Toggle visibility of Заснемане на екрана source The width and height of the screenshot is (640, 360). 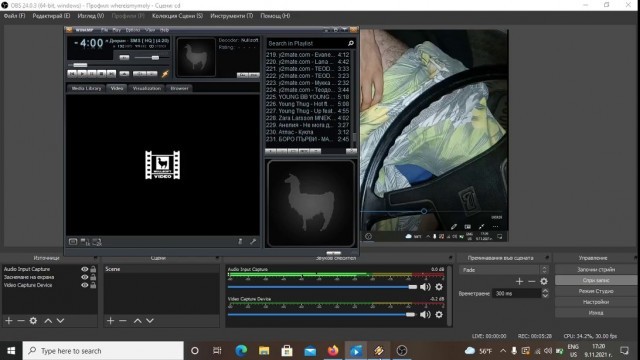[x=84, y=277]
